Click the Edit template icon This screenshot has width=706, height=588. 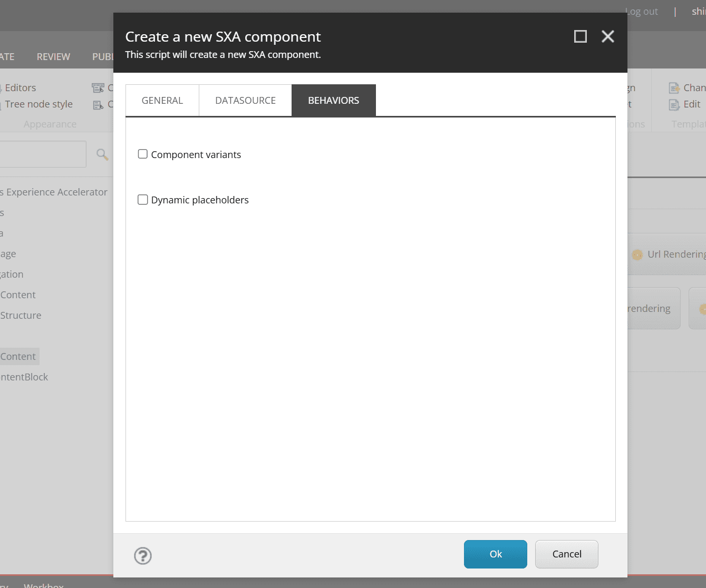674,104
